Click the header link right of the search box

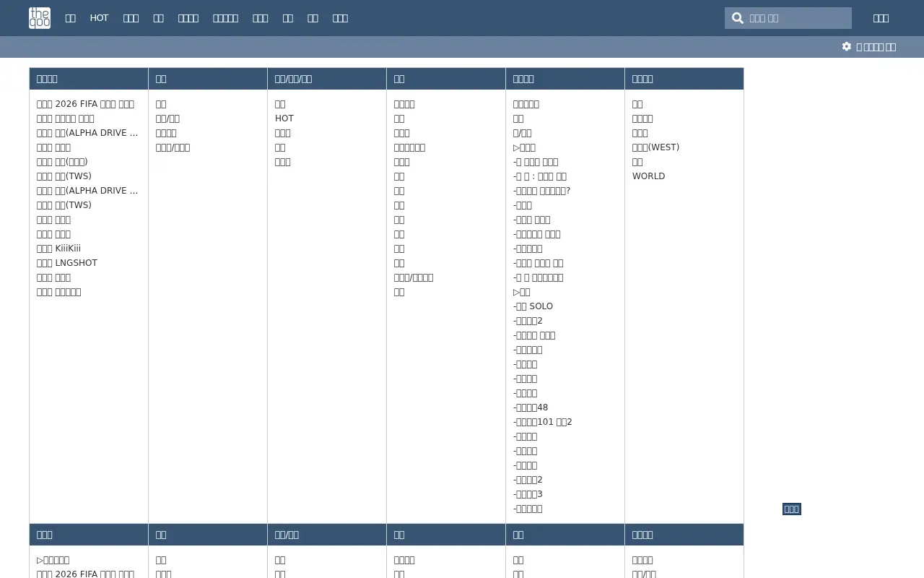click(881, 18)
